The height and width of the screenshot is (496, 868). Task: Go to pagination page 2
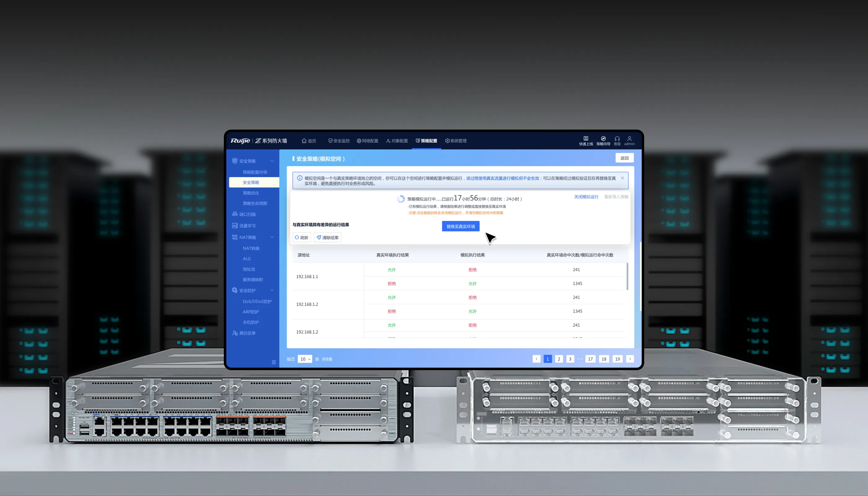click(559, 359)
